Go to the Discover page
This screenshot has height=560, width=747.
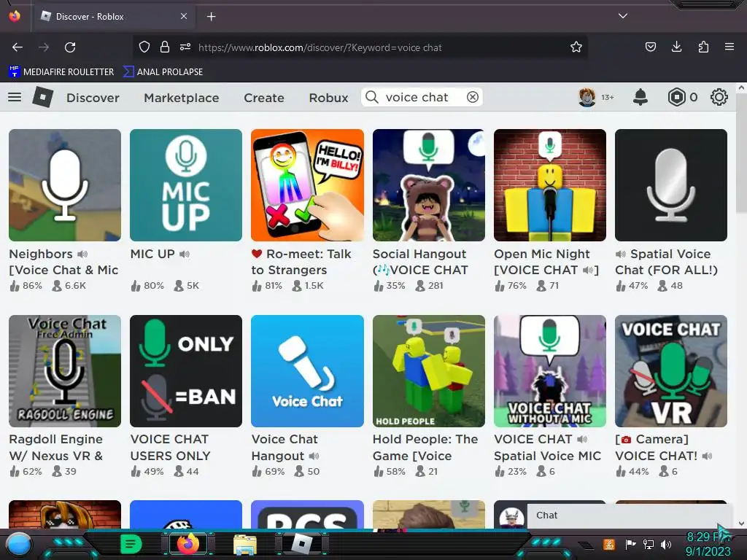tap(93, 98)
